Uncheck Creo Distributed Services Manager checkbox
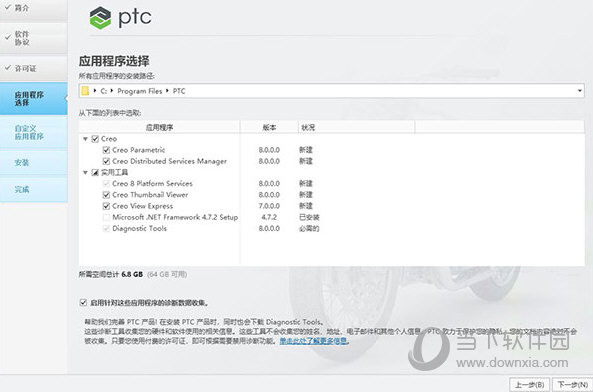The width and height of the screenshot is (593, 392). click(x=106, y=161)
